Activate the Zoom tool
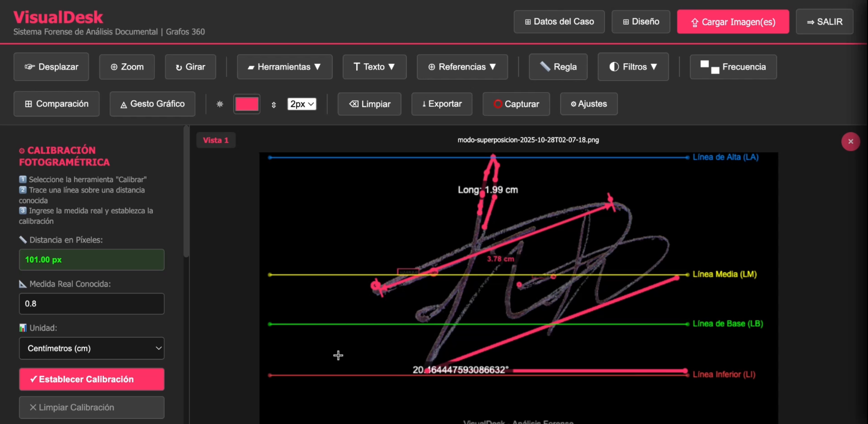868x424 pixels. 127,67
